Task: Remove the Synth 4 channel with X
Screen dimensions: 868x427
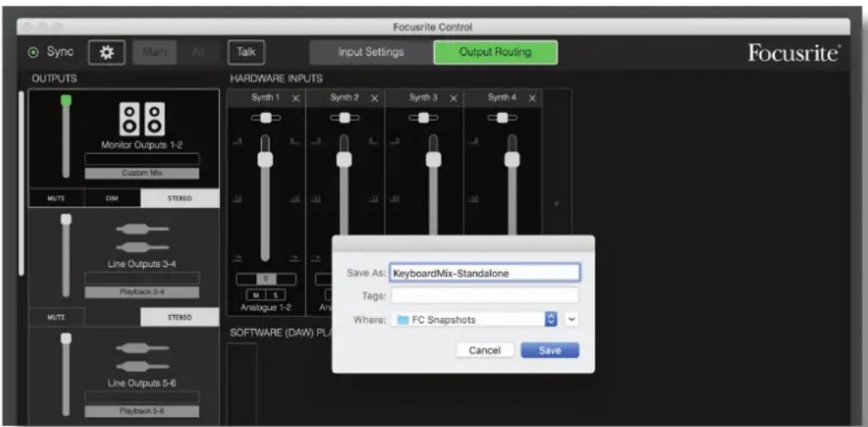Action: tap(532, 98)
